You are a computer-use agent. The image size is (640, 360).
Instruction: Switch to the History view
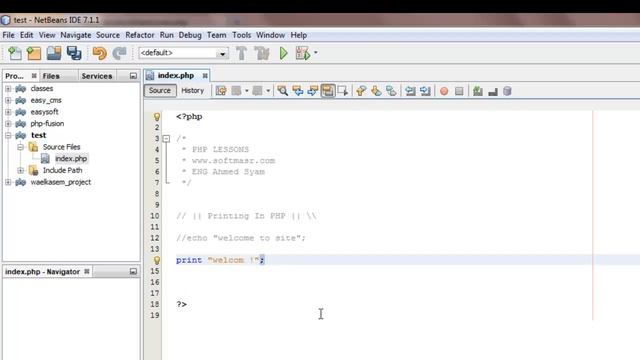point(193,91)
